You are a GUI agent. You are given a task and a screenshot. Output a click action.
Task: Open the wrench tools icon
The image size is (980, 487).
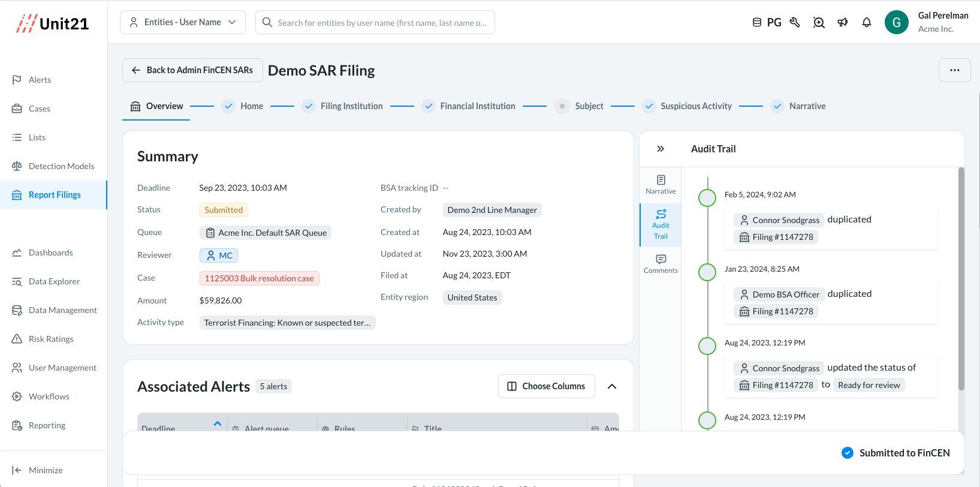(x=795, y=23)
